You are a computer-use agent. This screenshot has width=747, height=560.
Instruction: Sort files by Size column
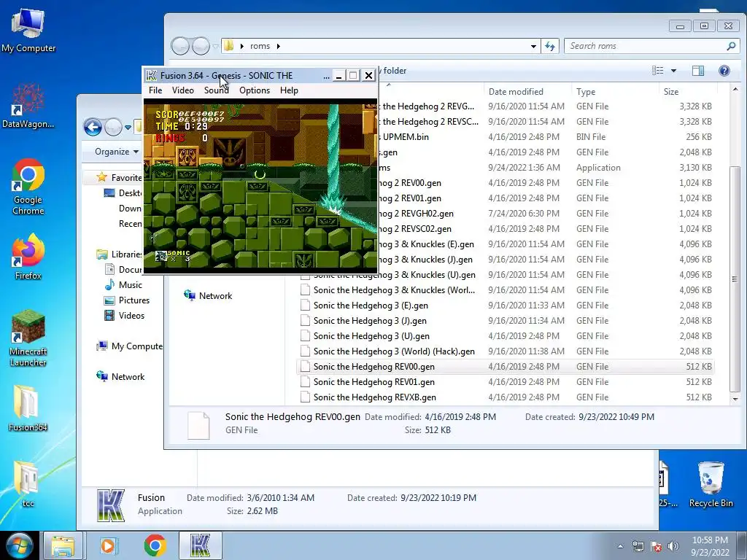click(x=671, y=91)
